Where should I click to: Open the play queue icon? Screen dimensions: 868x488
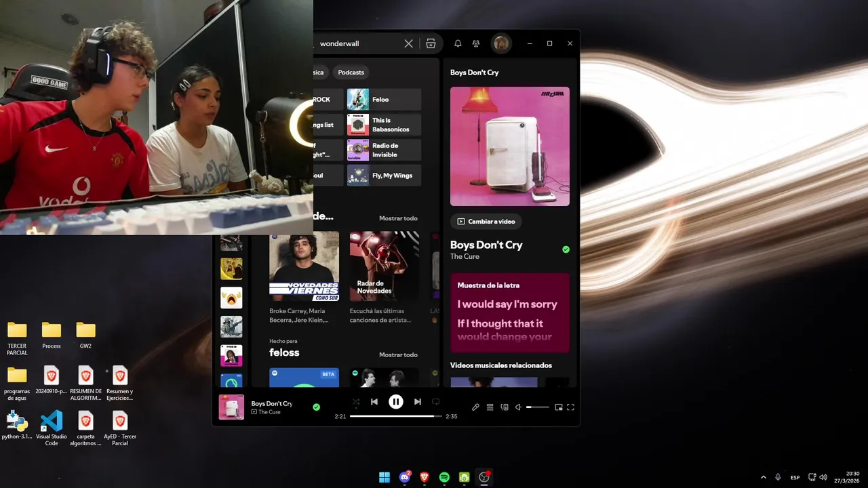tap(490, 407)
